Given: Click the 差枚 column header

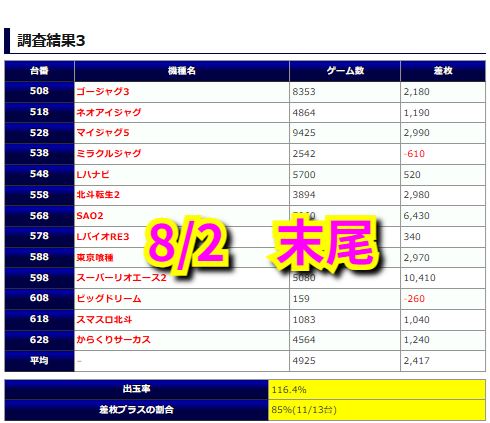Looking at the screenshot, I should 443,71.
